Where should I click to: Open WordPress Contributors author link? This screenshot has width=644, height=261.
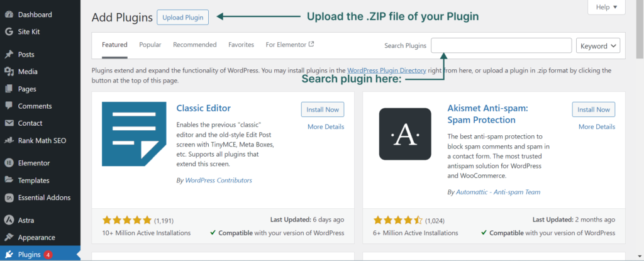[x=218, y=180]
